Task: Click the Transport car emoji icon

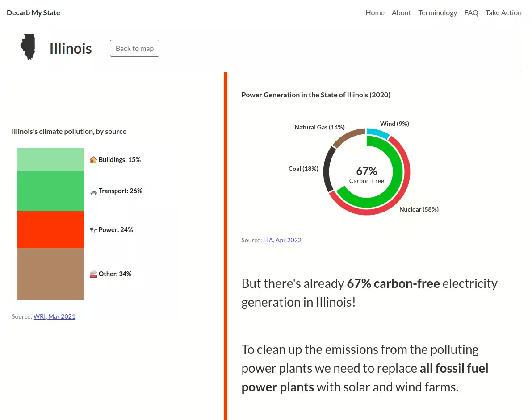Action: pos(93,191)
